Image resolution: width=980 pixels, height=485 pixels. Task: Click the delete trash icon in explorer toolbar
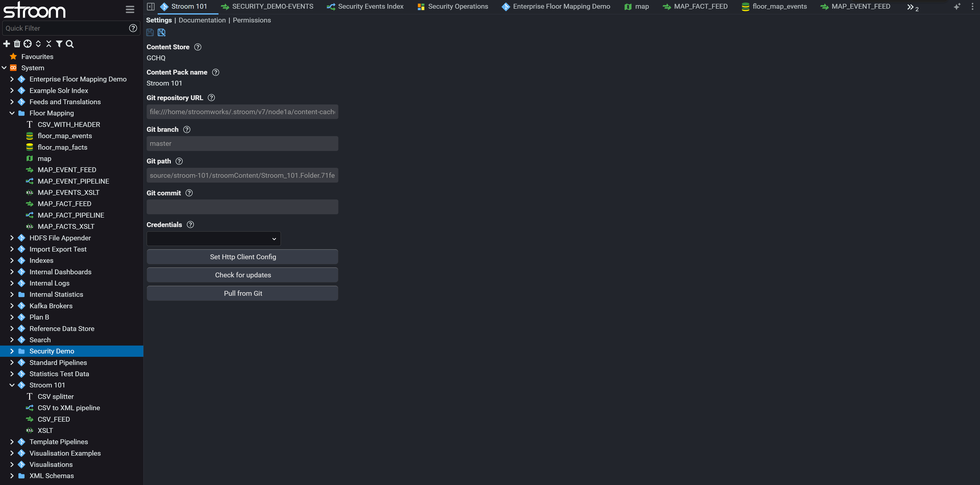click(x=17, y=44)
